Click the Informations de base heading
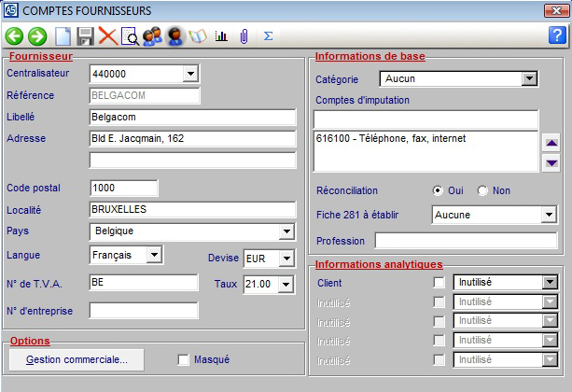Viewport: 572px width, 392px height. [x=370, y=56]
